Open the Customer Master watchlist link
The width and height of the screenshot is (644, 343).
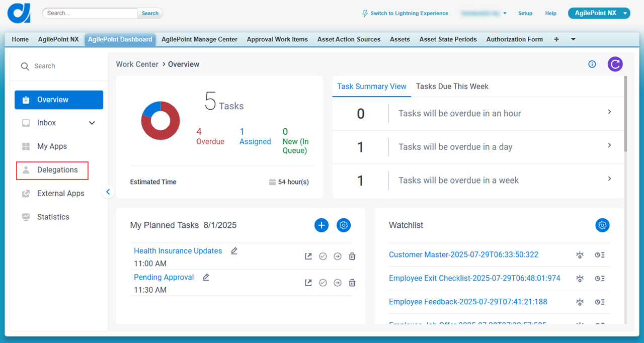(x=463, y=255)
